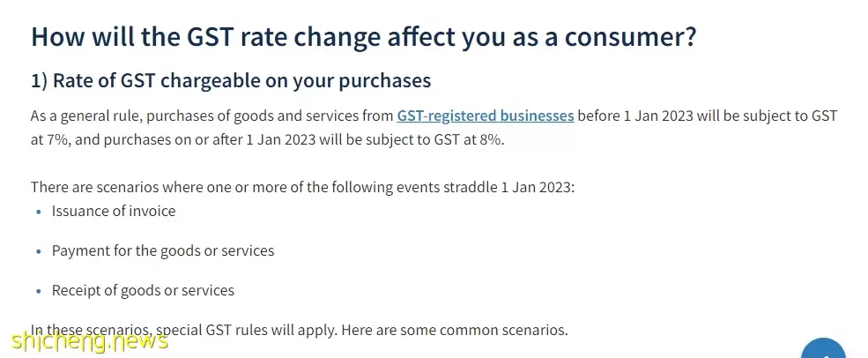
Task: Click the bullet dot beside Payment item
Action: click(38, 251)
